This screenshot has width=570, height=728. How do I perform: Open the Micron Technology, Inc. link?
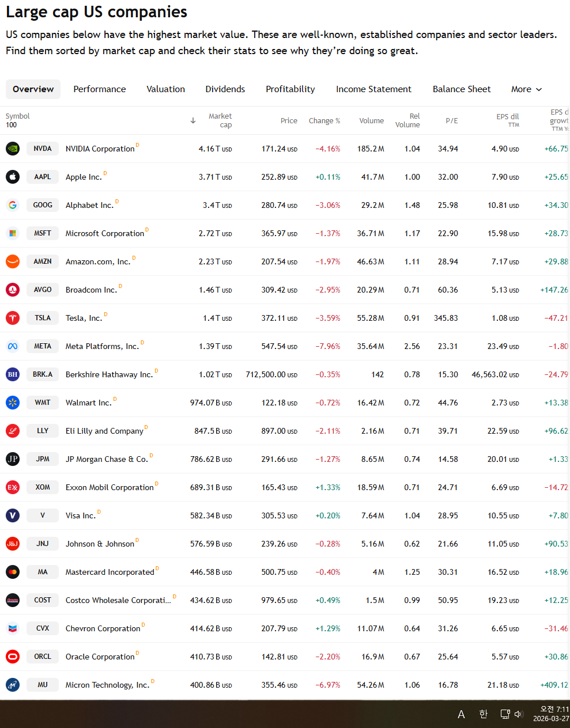click(x=108, y=685)
